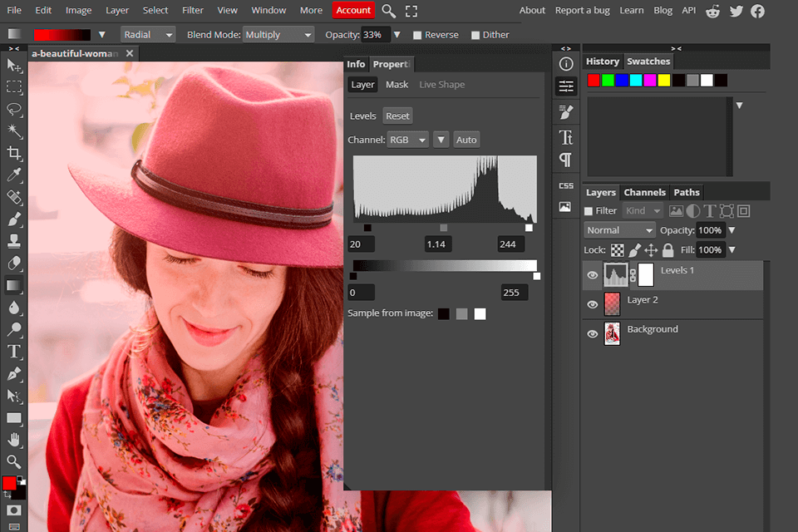This screenshot has width=798, height=532.
Task: Select the Lasso tool
Action: [14, 109]
